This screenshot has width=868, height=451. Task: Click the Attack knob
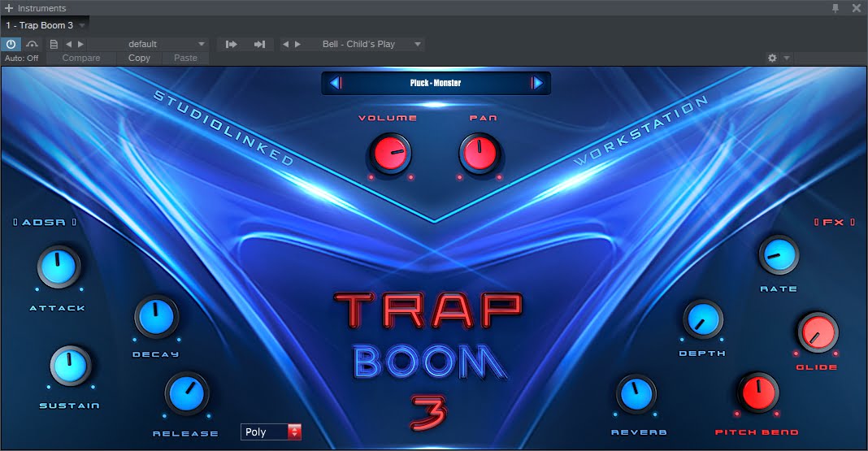(59, 267)
